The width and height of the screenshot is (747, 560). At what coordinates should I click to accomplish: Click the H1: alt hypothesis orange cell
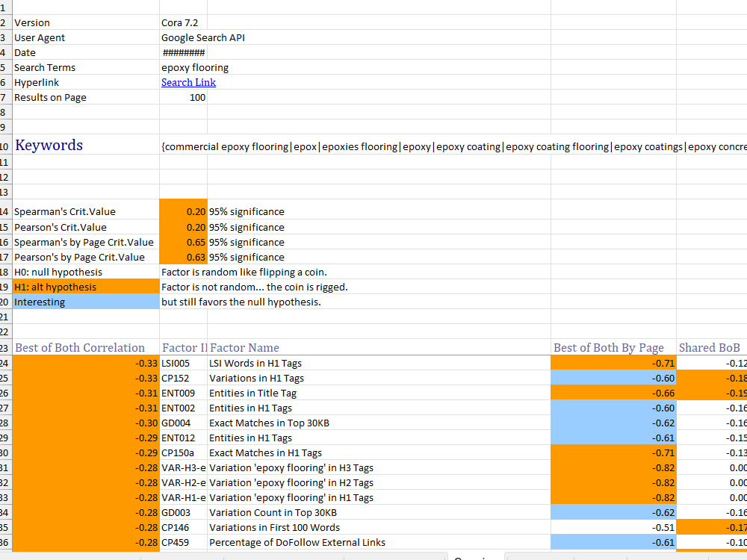click(x=86, y=287)
